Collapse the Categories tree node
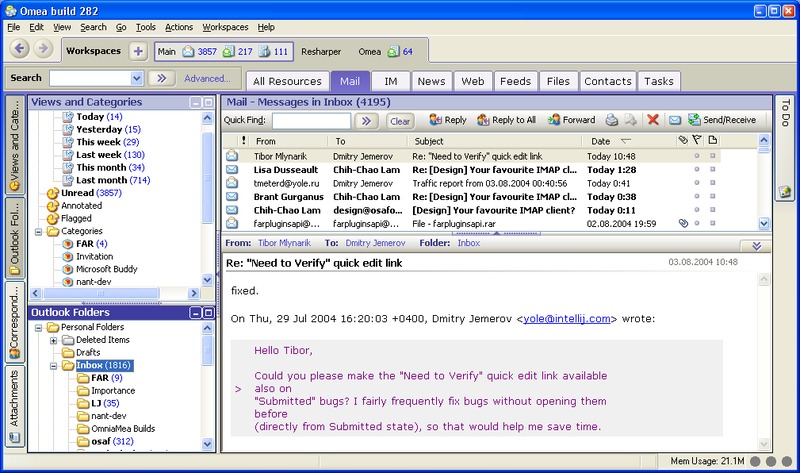Image resolution: width=800 pixels, height=473 pixels. pyautogui.click(x=38, y=232)
